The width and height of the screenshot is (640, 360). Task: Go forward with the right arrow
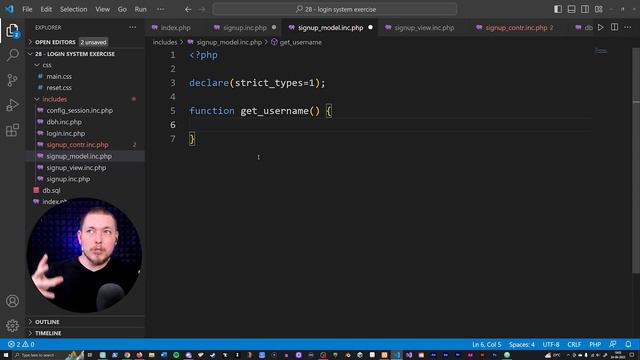pos(202,9)
